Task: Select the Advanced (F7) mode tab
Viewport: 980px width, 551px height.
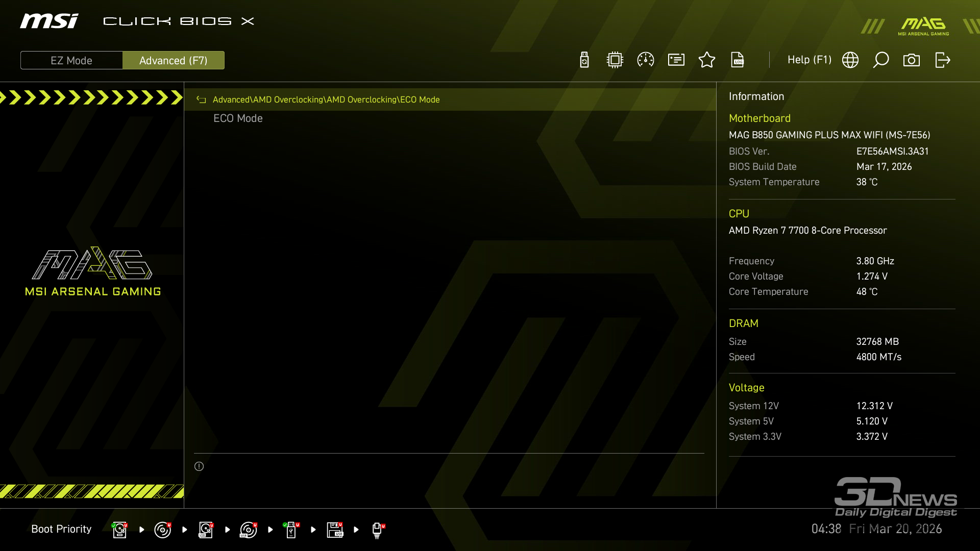Action: (173, 61)
